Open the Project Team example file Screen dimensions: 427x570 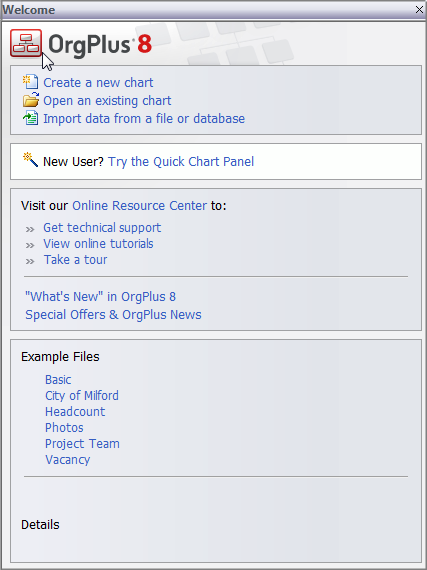pos(82,444)
